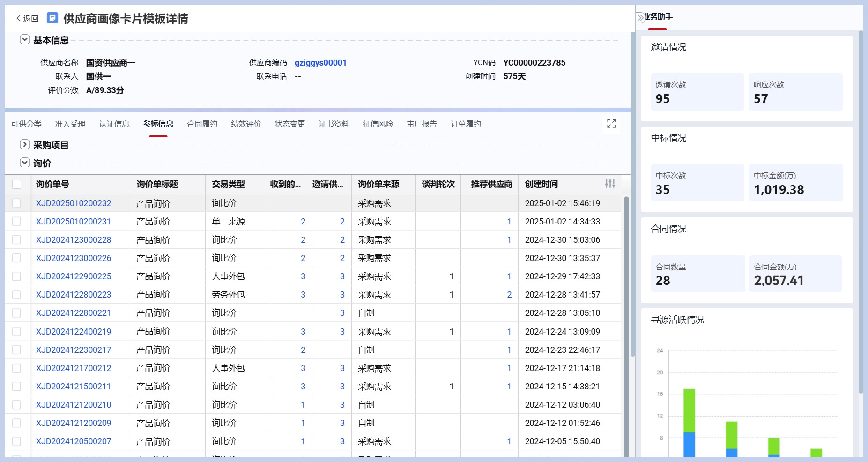Open the table column settings icon
This screenshot has width=868, height=462.
click(609, 184)
